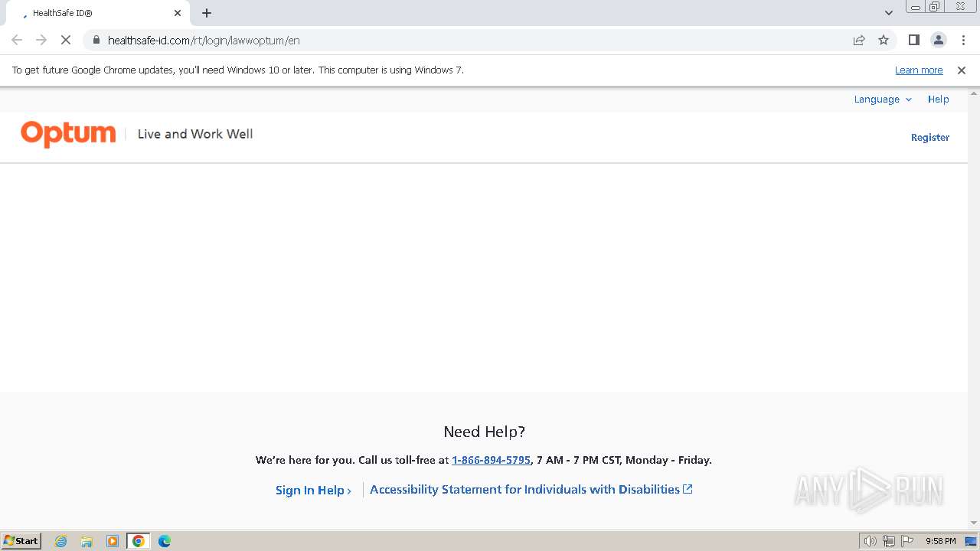The width and height of the screenshot is (980, 551).
Task: Share this page from address bar
Action: tap(859, 40)
